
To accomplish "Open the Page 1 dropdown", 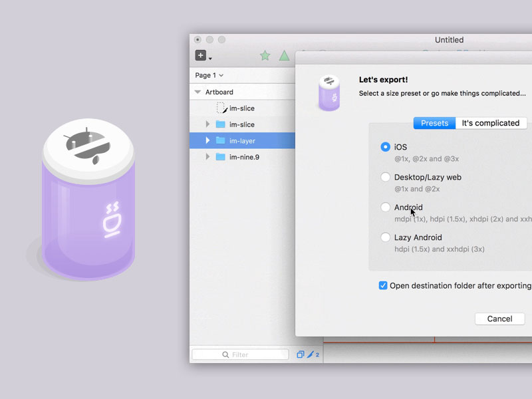I will [209, 75].
